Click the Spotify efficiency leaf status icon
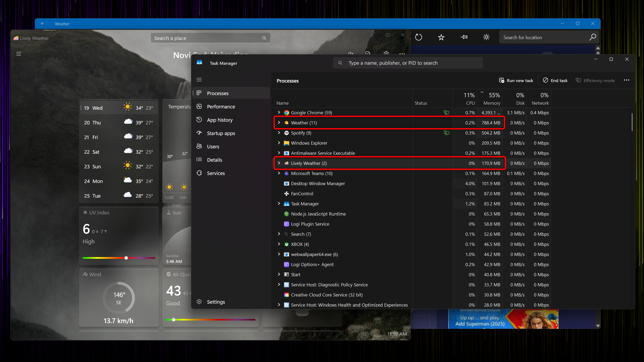644x362 pixels. click(x=446, y=133)
